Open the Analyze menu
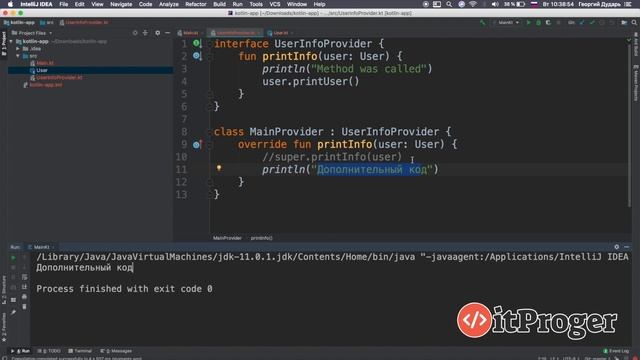The height and width of the screenshot is (360, 640). [x=169, y=4]
